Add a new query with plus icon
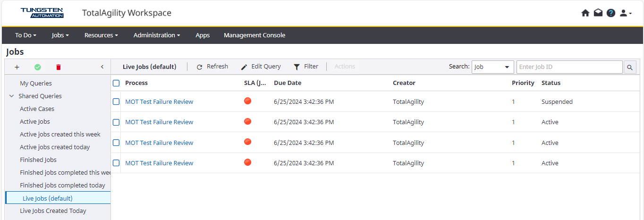 point(17,67)
